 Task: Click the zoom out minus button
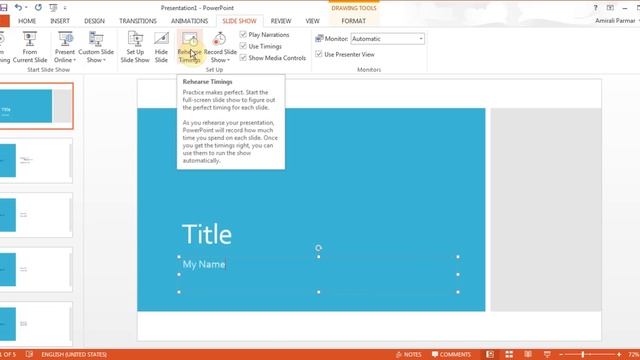[561, 354]
